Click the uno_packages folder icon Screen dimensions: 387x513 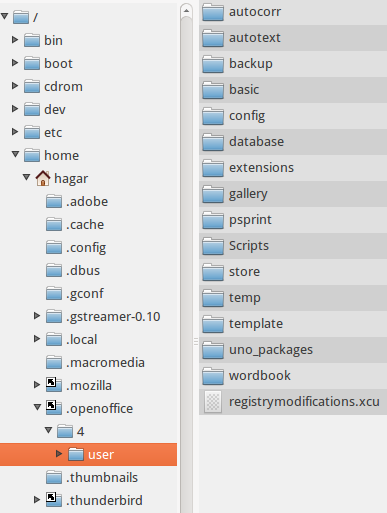[213, 350]
